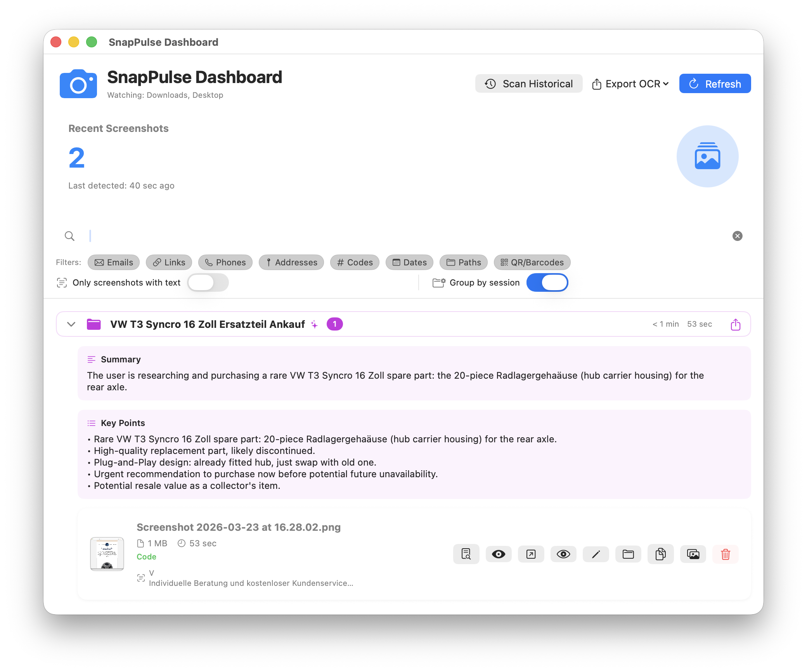This screenshot has width=807, height=672.
Task: Enable 'Only screenshots with text' toggle
Action: click(208, 282)
